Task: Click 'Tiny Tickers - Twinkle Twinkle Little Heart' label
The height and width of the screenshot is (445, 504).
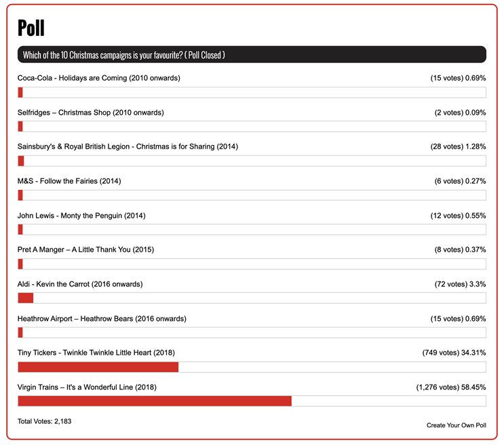Action: (x=96, y=353)
